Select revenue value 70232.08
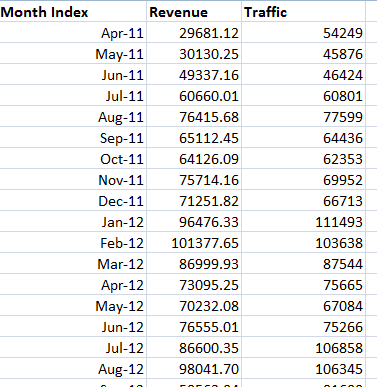The height and width of the screenshot is (387, 377). pos(194,306)
